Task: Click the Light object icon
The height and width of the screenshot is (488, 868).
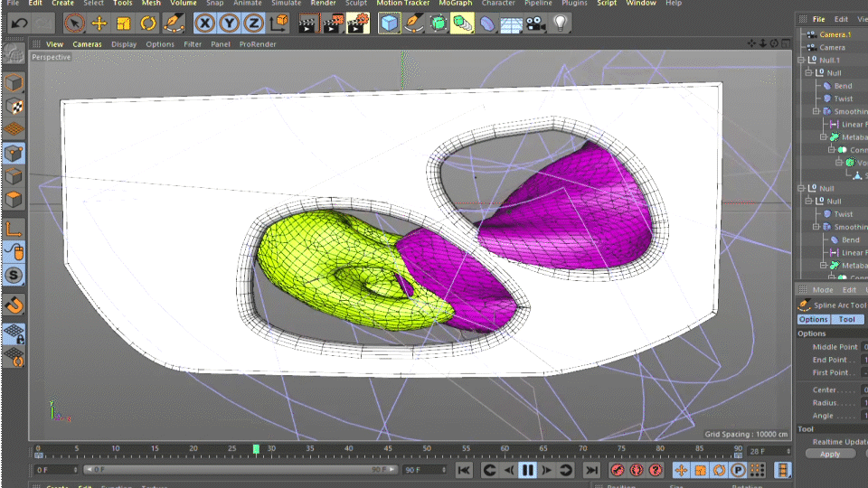Action: click(x=561, y=23)
